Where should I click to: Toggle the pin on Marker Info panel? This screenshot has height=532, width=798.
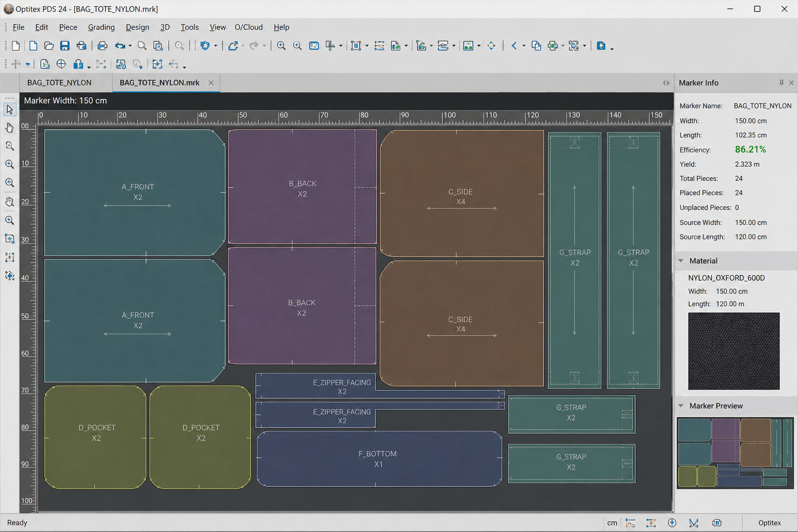pos(781,83)
